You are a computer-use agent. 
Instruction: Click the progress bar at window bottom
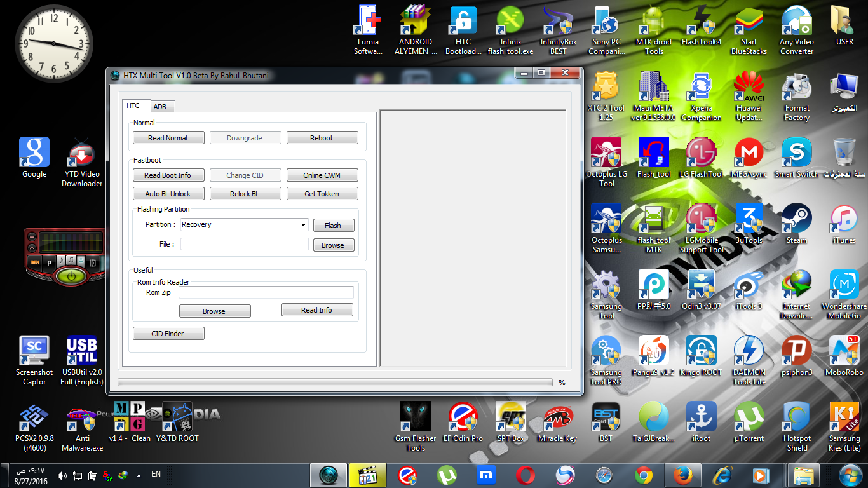335,383
